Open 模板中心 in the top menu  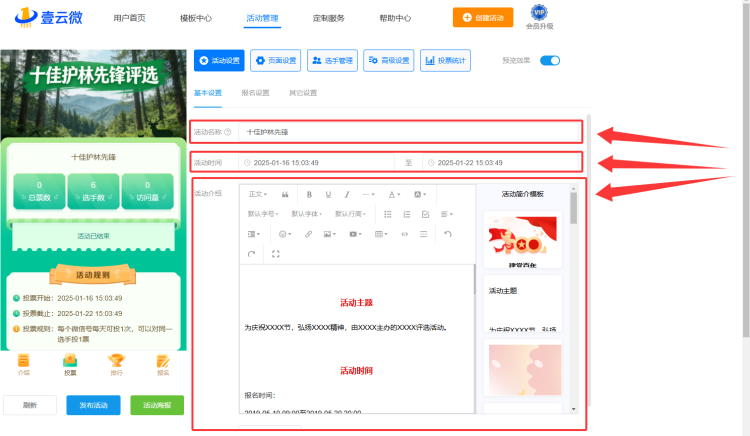click(x=196, y=18)
